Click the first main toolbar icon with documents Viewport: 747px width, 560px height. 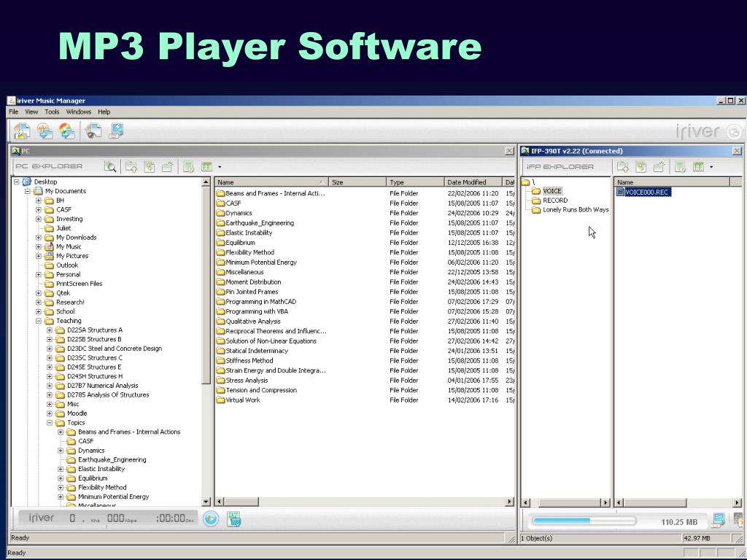(22, 131)
